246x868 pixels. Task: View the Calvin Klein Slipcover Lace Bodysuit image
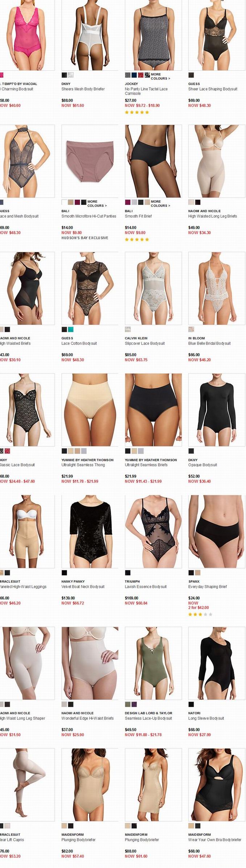tap(153, 288)
